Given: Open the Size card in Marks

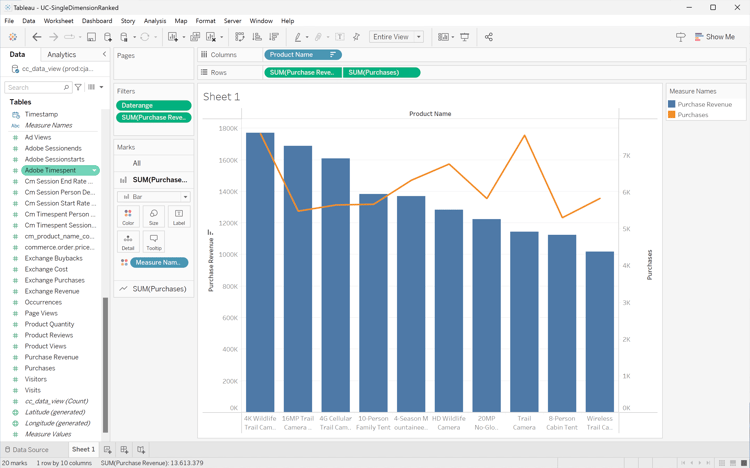Looking at the screenshot, I should coord(153,217).
